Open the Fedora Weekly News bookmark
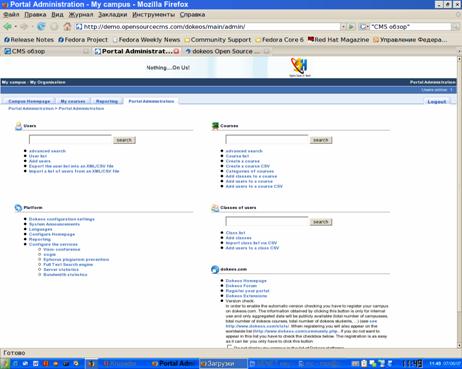Screen dimensions: 462x369 click(146, 40)
